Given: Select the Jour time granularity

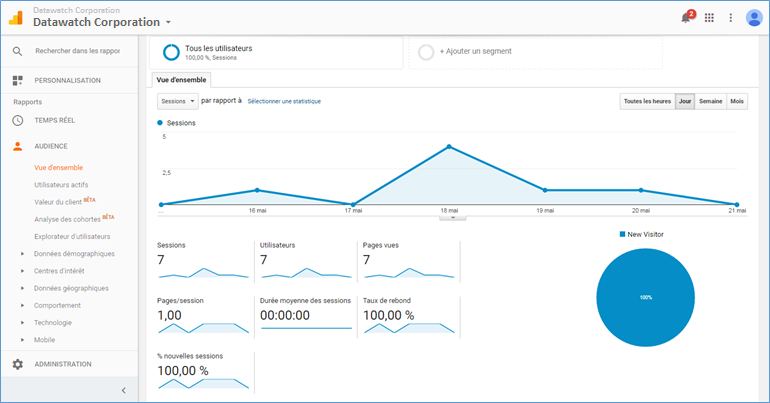Looking at the screenshot, I should (685, 101).
